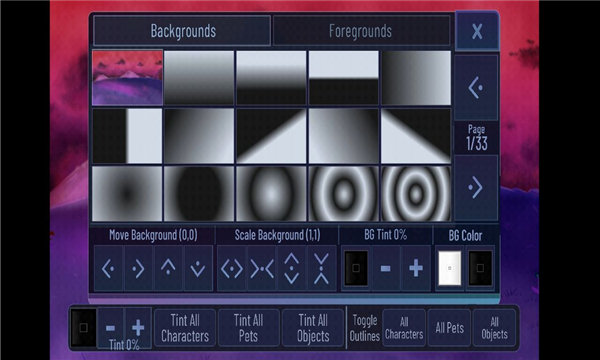Click Tint All Characters button
The width and height of the screenshot is (600, 360).
[185, 328]
